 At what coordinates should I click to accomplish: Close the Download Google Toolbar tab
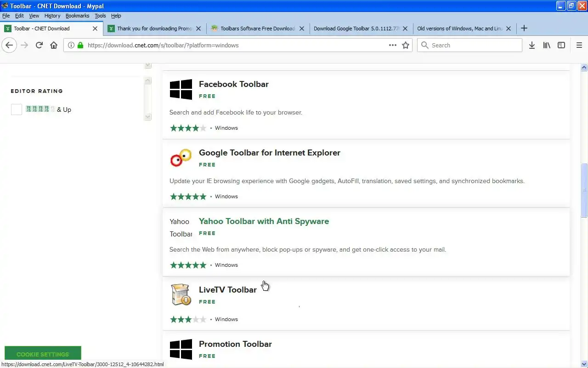[x=405, y=28]
